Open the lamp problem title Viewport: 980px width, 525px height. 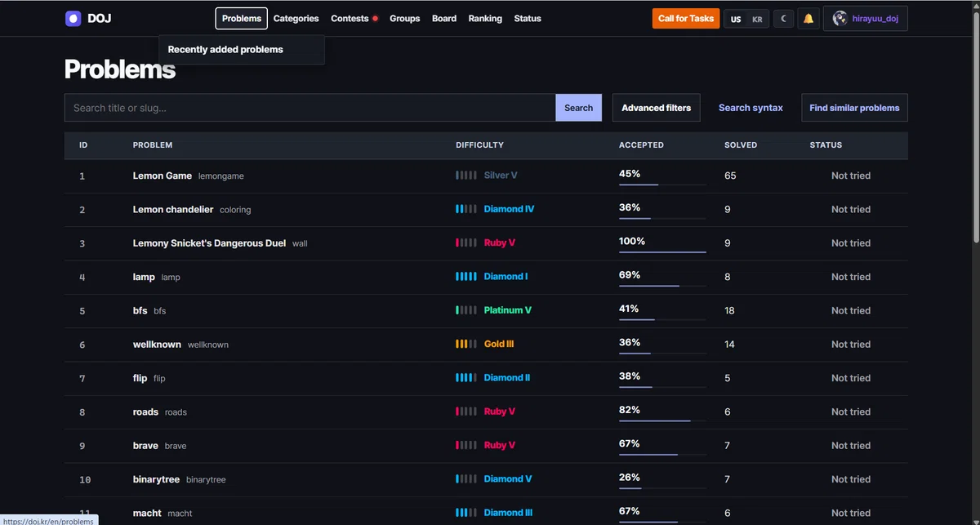click(x=144, y=277)
